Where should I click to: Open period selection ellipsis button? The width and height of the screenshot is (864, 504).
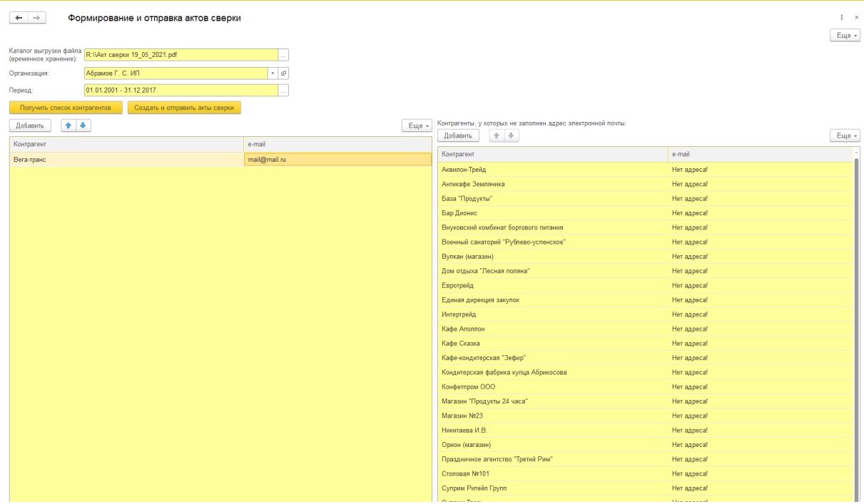click(283, 91)
